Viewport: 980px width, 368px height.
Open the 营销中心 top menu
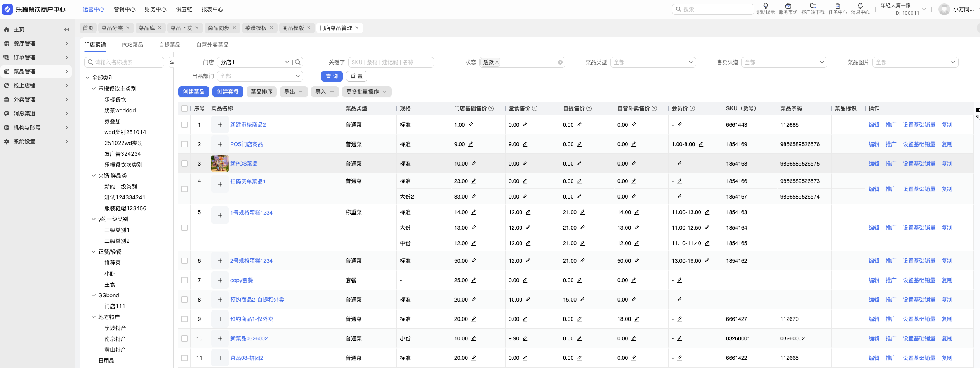click(124, 9)
